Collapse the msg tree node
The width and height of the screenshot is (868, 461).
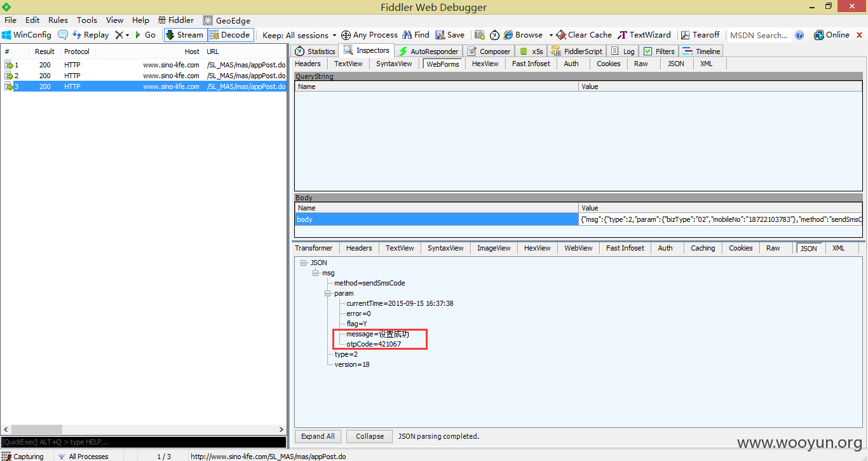[x=316, y=273]
